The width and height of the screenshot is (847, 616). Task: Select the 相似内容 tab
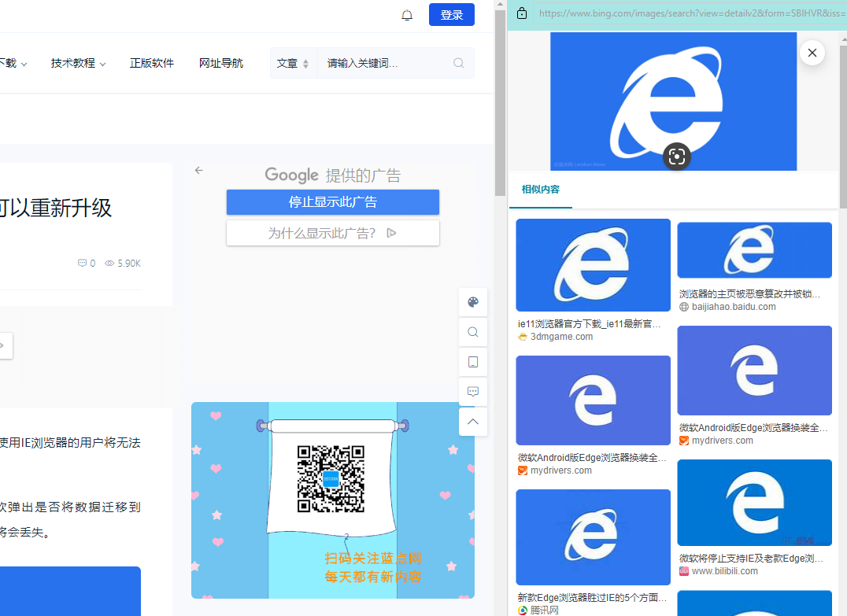point(540,190)
